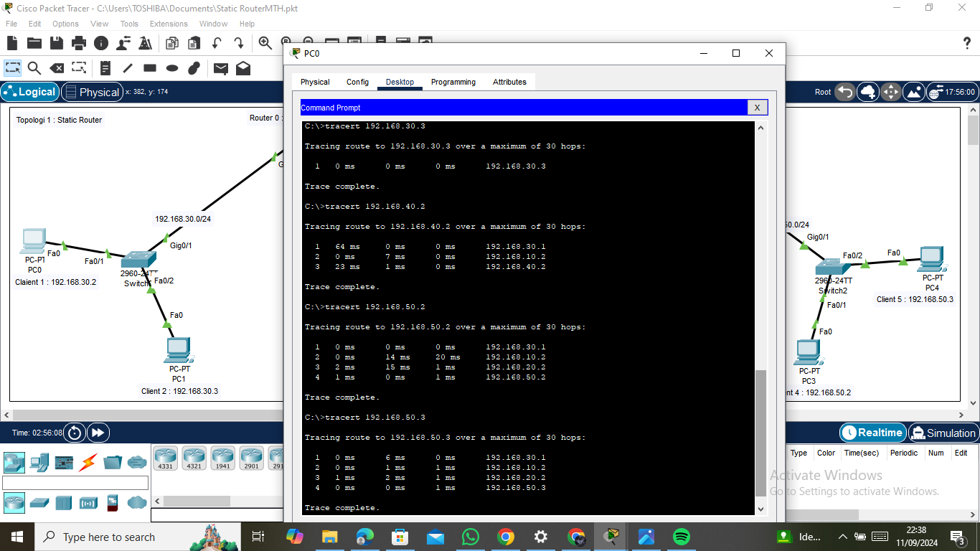Click the Back navigation arrow near Root
The width and height of the screenshot is (980, 551).
coord(845,92)
